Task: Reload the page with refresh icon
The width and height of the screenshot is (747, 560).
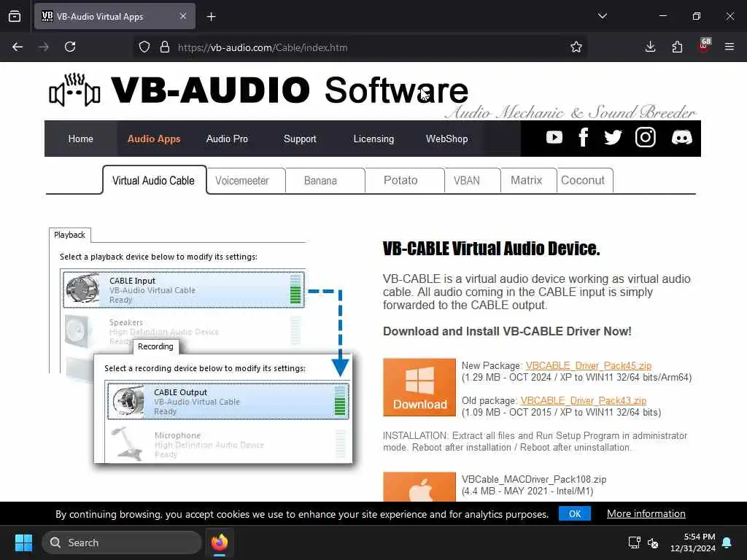Action: (x=70, y=47)
